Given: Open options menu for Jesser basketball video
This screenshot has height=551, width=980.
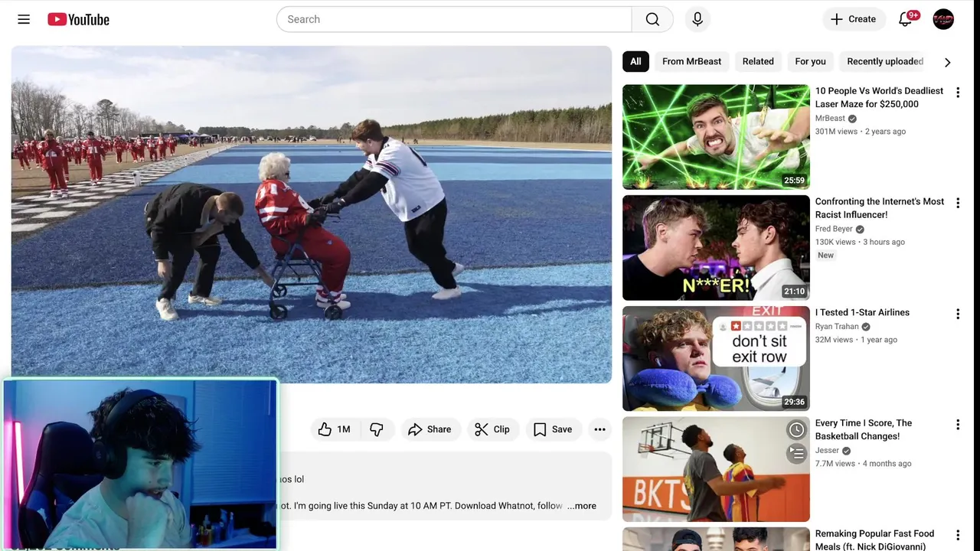Looking at the screenshot, I should point(958,425).
